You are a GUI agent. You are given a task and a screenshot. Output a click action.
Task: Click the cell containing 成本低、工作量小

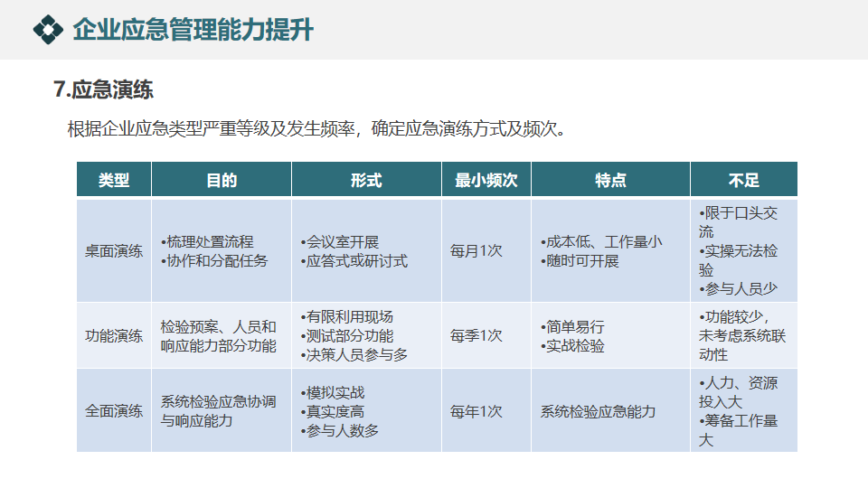610,250
